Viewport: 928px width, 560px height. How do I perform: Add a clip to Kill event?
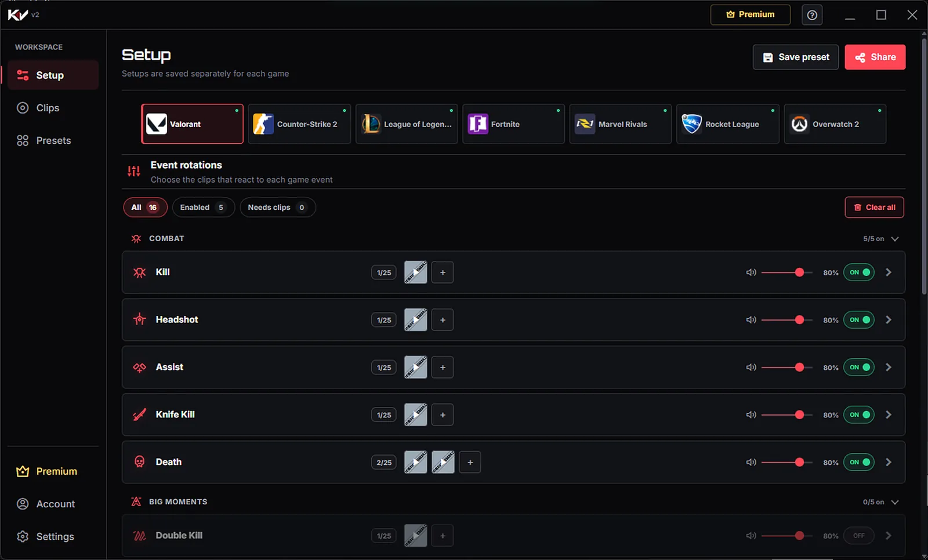pyautogui.click(x=443, y=272)
